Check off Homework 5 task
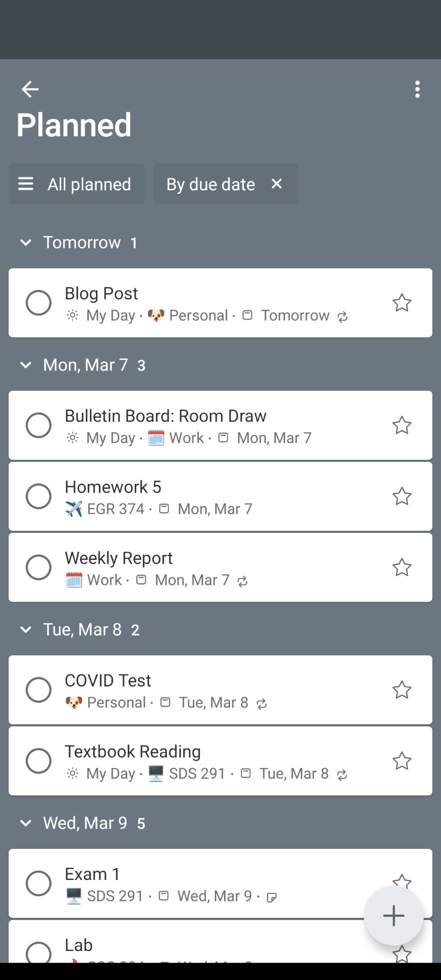The image size is (441, 980). [39, 496]
